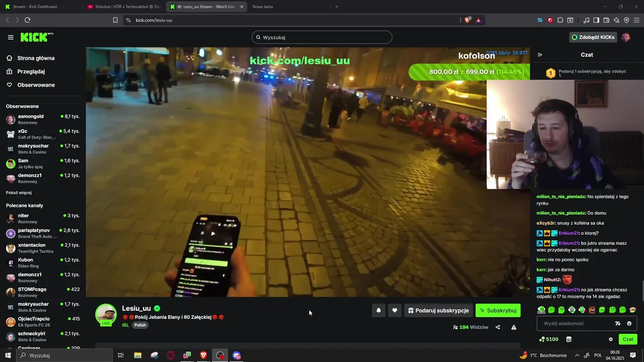
Task: Click the Brave Rewards triangle icon
Action: 478,20
